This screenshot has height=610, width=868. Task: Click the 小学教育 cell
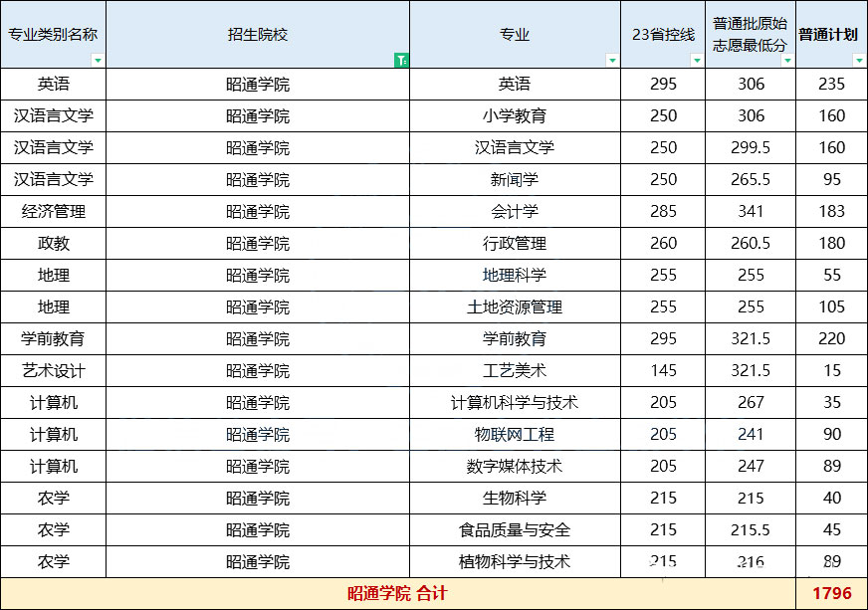pos(515,116)
